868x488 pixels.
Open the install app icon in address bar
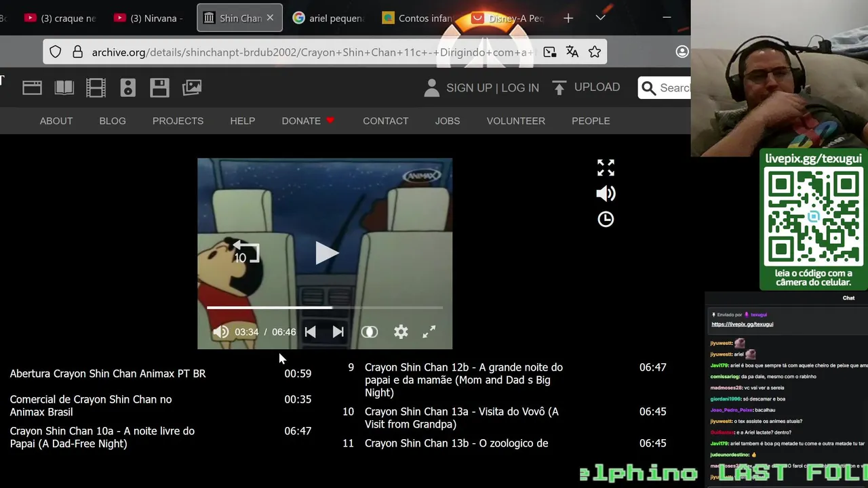tap(549, 52)
